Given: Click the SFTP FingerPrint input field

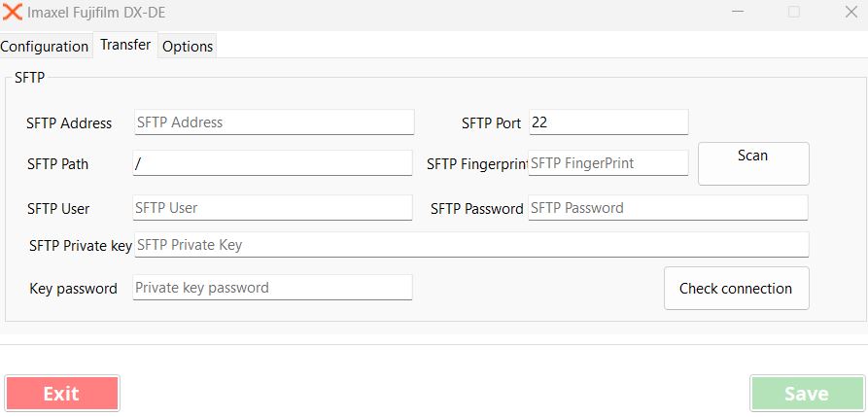Looking at the screenshot, I should 608,163.
